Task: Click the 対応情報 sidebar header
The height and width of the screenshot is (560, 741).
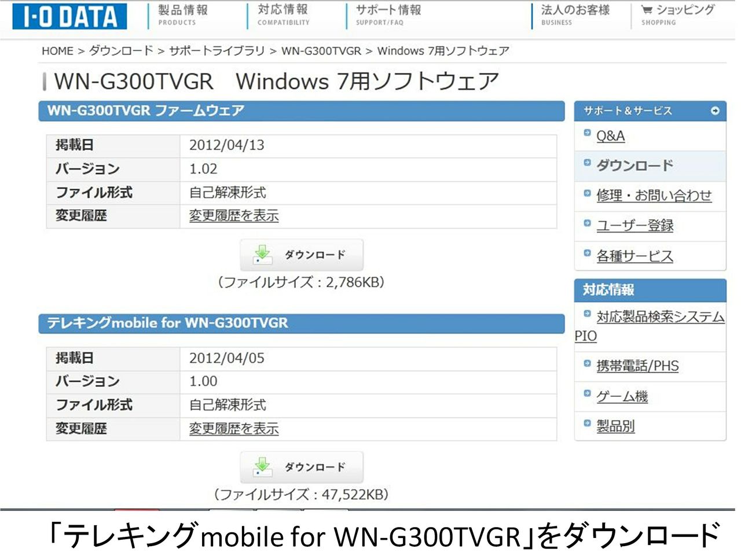Action: (x=650, y=290)
